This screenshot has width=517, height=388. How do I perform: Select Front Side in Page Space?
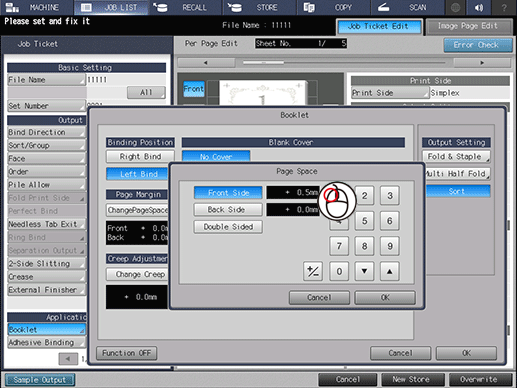[x=228, y=193]
